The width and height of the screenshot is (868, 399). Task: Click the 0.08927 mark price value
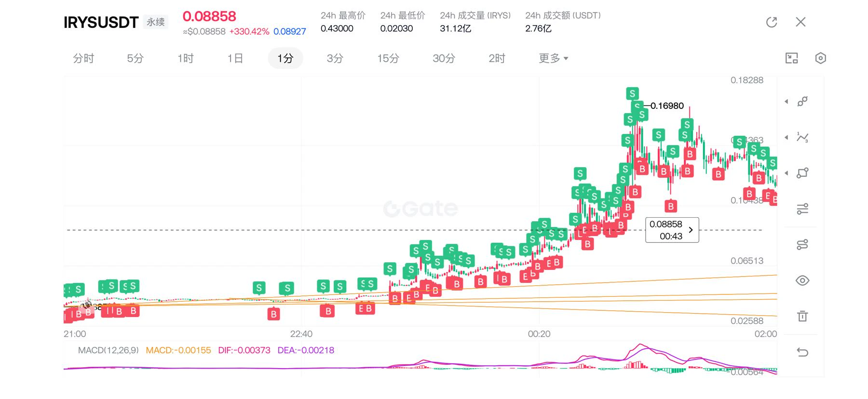[x=290, y=31]
